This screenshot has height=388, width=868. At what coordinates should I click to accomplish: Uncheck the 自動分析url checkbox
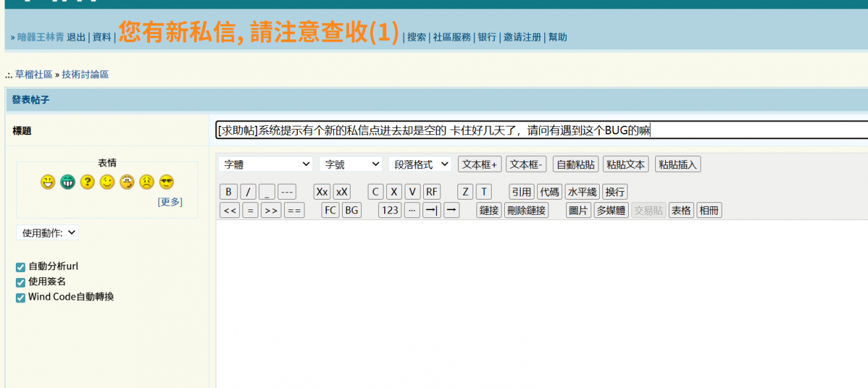(20, 267)
